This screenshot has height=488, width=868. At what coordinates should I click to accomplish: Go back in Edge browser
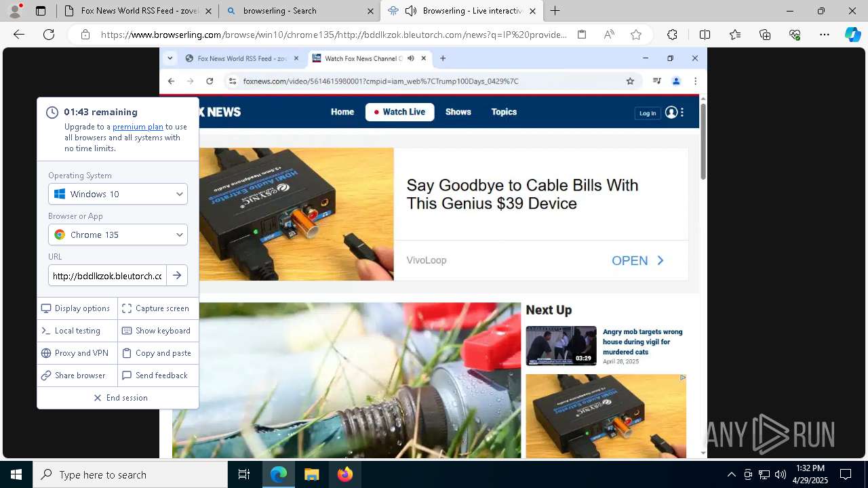tap(19, 35)
